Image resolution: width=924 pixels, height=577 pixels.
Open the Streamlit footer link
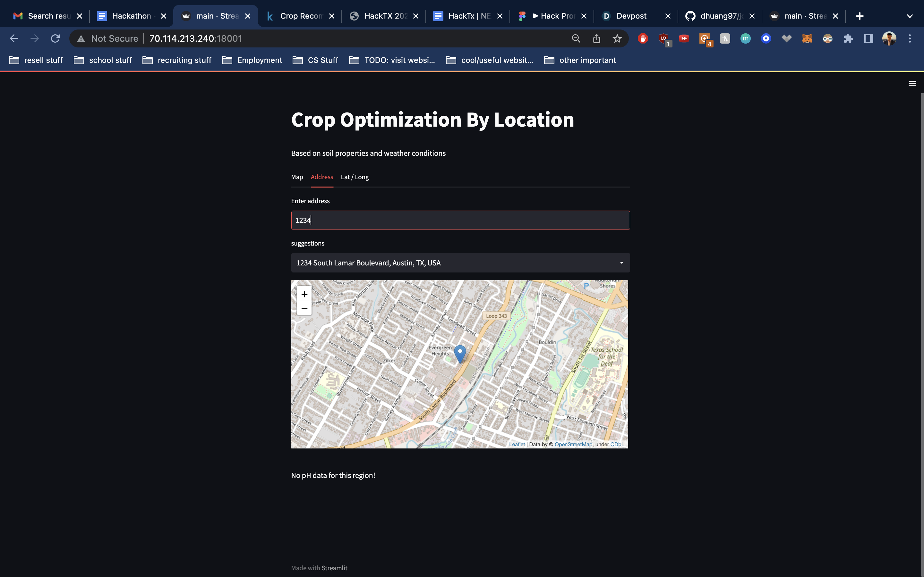(x=334, y=568)
